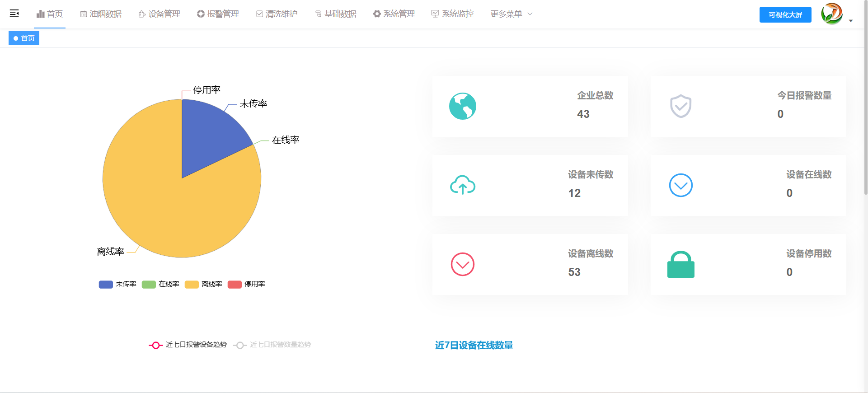Toggle 近七日报警设备趋势 legend series
Viewport: 868px width, 393px height.
[x=188, y=345]
